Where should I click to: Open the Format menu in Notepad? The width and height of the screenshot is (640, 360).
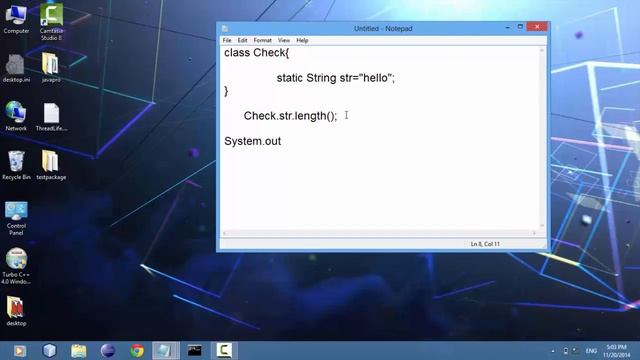(262, 40)
